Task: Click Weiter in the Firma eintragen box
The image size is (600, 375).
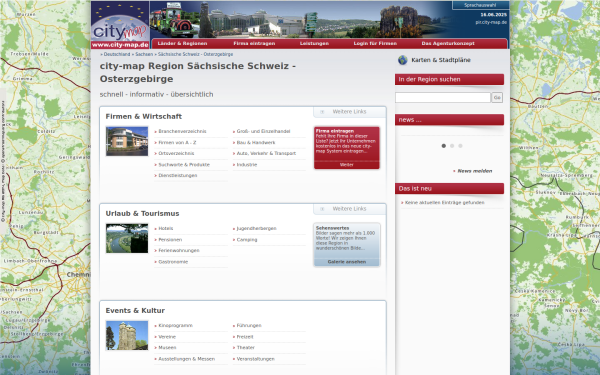Action: click(x=347, y=165)
